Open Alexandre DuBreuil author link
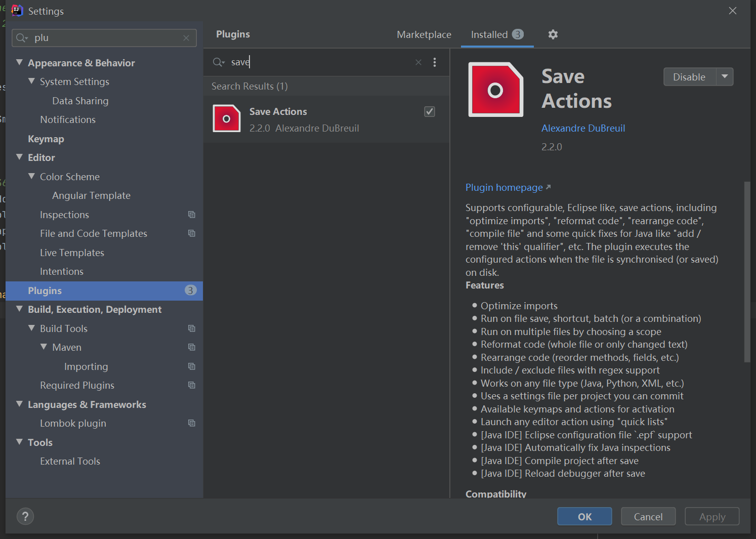The image size is (756, 539). 583,128
